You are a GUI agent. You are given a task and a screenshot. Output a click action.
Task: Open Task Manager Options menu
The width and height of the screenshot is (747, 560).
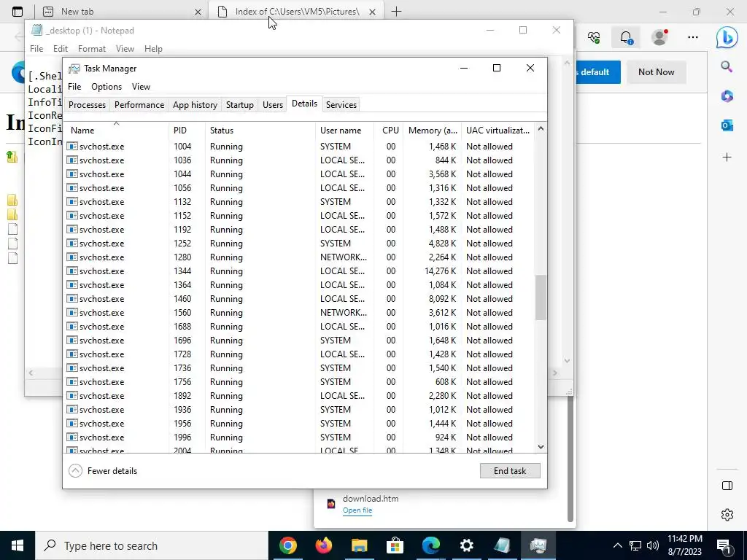pos(107,87)
